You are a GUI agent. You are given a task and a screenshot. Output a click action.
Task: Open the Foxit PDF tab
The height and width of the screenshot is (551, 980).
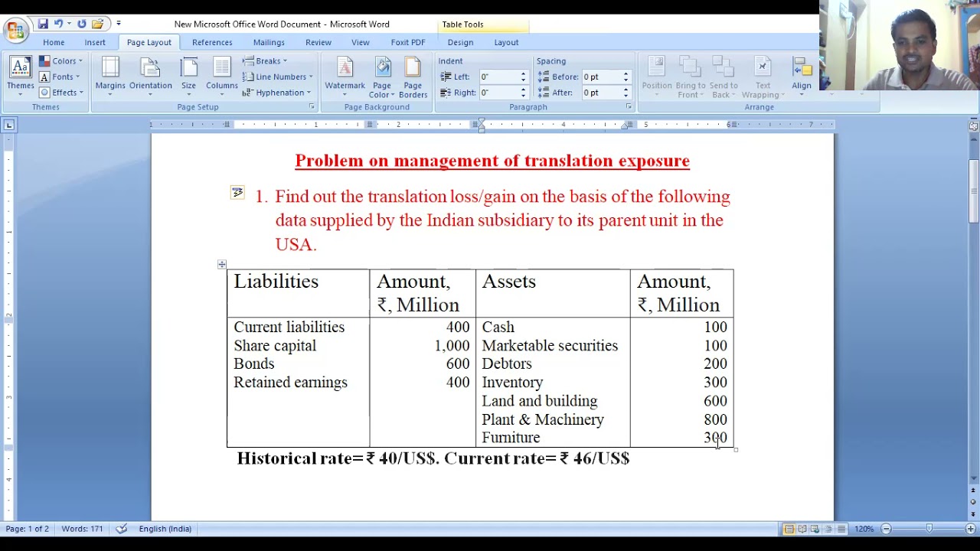pyautogui.click(x=408, y=42)
